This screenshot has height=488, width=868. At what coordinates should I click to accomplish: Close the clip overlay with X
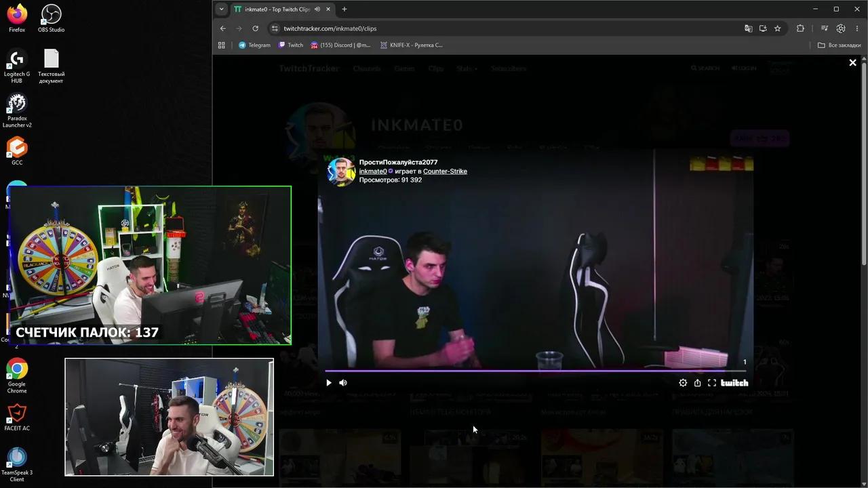coord(852,62)
